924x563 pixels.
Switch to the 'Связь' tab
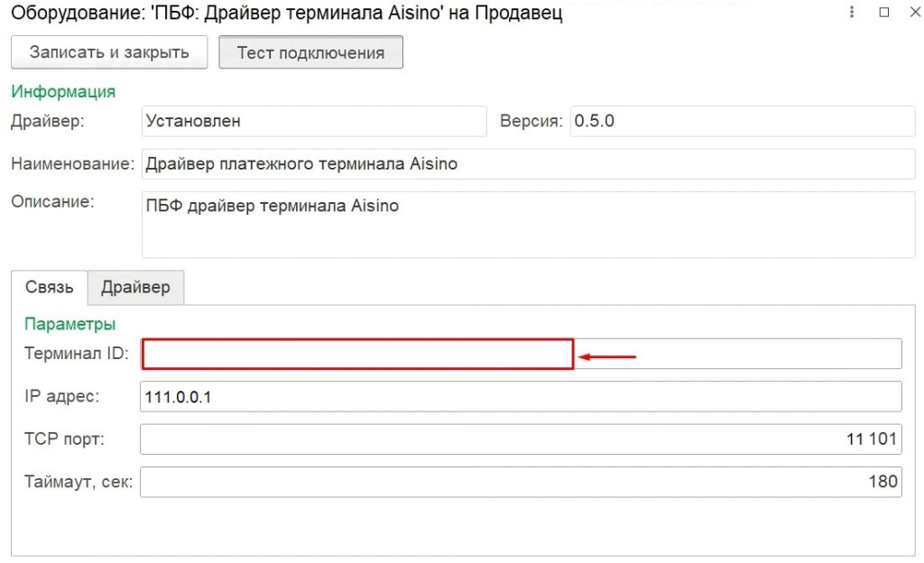50,287
